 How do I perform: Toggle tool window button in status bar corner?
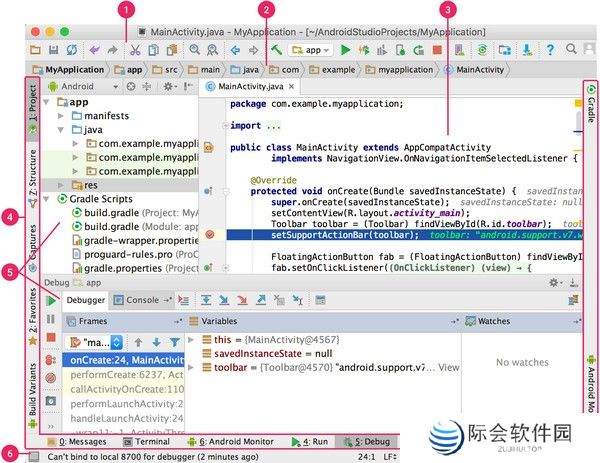click(x=34, y=456)
